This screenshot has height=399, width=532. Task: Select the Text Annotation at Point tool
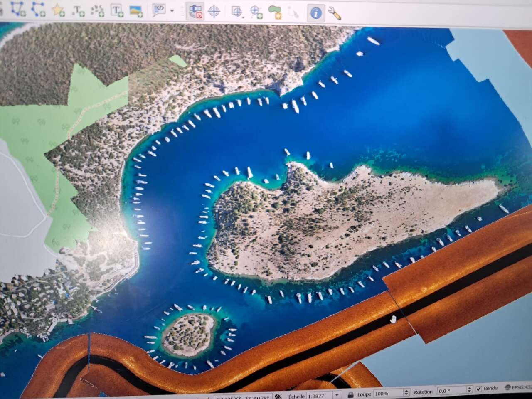tap(78, 10)
